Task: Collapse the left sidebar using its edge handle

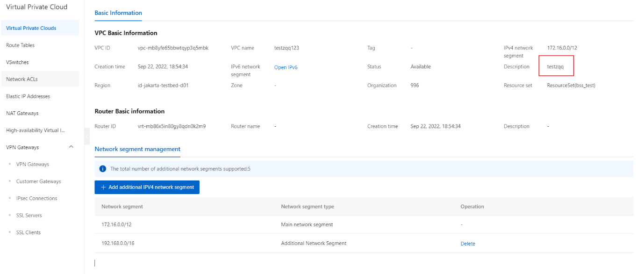Action: tap(86, 135)
